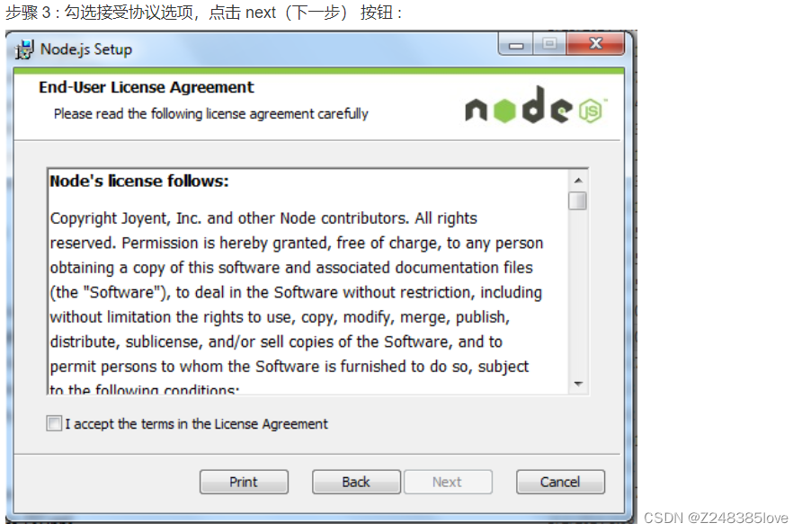Screen dimensions: 802x532
Task: Click the Back button
Action: (x=356, y=482)
